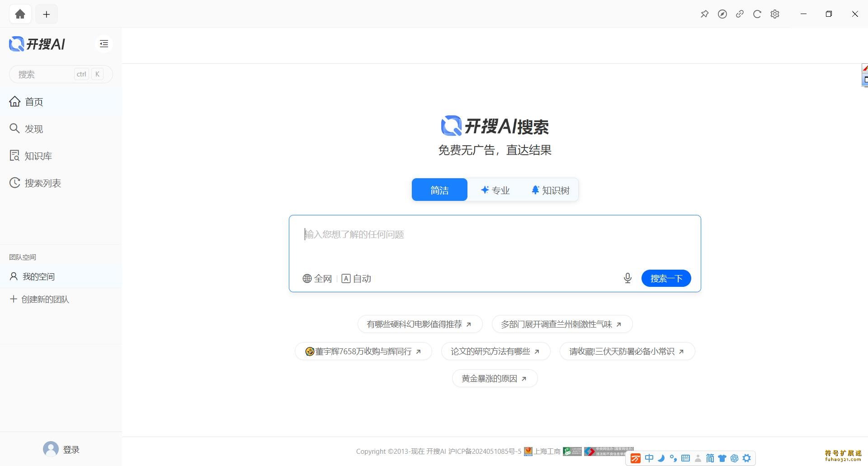Open 搜索列表 in the sidebar

point(61,183)
